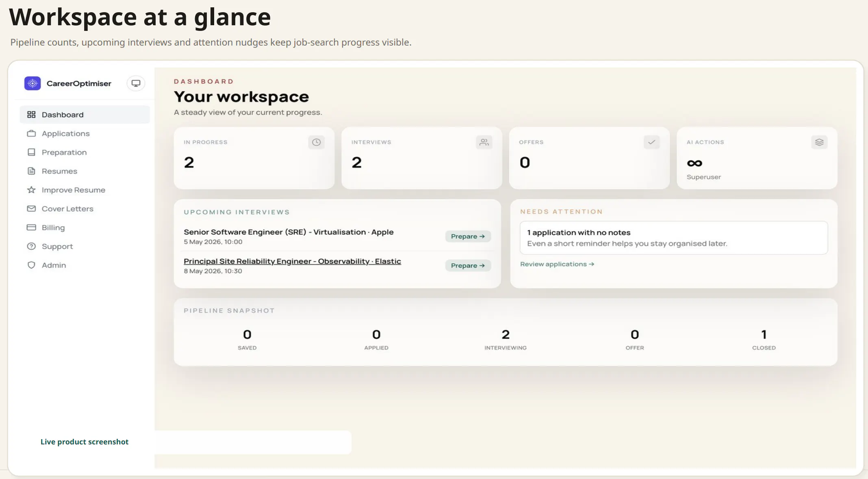Screen dimensions: 868x479
Task: Click the Interviewing count in Pipeline Snapshot
Action: pos(506,335)
